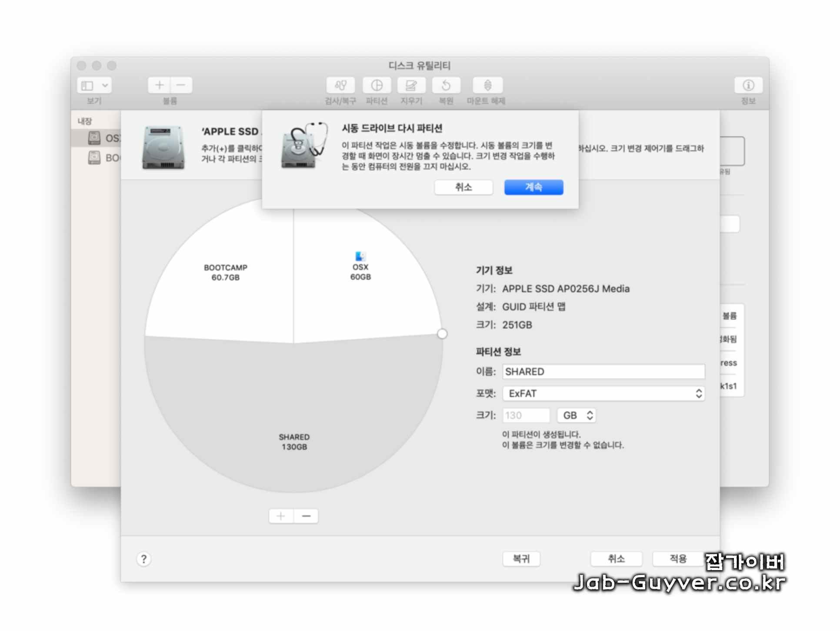Click the First Aid (검사/복구) toolbar icon
The image size is (840, 631).
pyautogui.click(x=340, y=86)
